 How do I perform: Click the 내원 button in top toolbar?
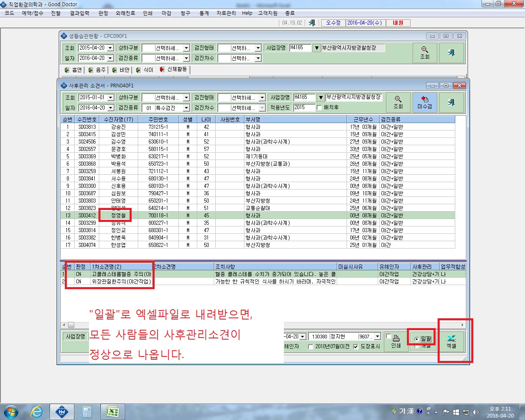pos(398,23)
